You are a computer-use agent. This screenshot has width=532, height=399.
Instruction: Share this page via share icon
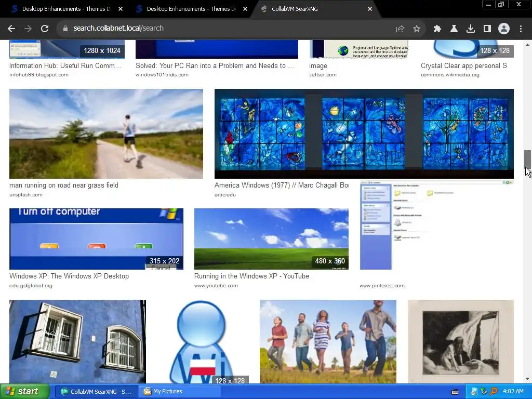pos(400,29)
